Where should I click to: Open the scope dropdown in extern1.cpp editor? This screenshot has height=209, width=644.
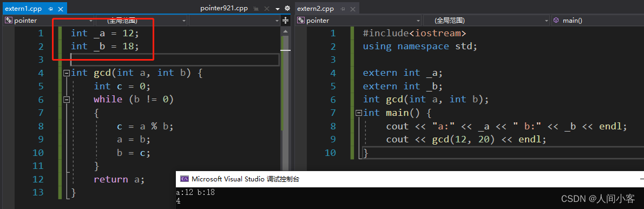pyautogui.click(x=141, y=20)
